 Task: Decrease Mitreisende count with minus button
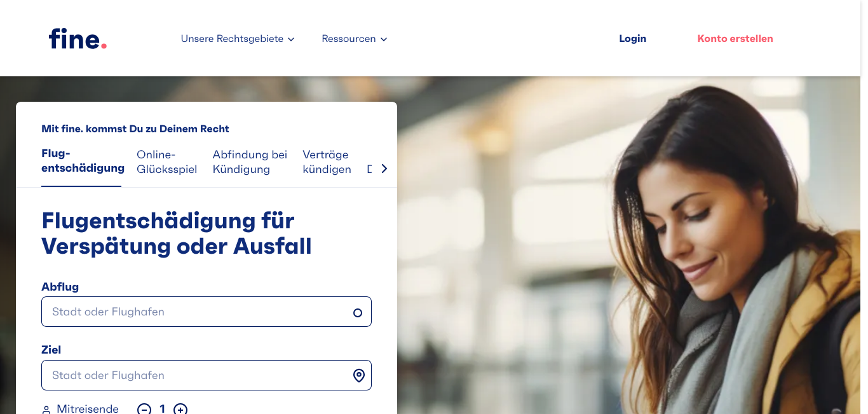(x=145, y=409)
